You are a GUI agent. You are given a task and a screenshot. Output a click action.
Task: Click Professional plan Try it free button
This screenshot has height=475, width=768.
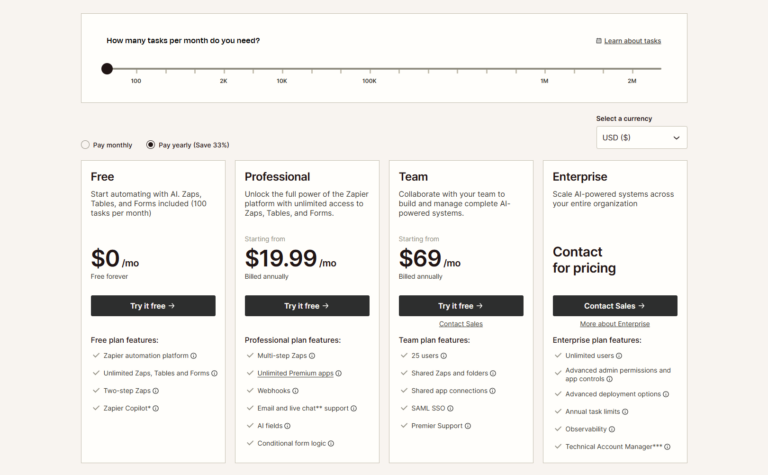307,306
